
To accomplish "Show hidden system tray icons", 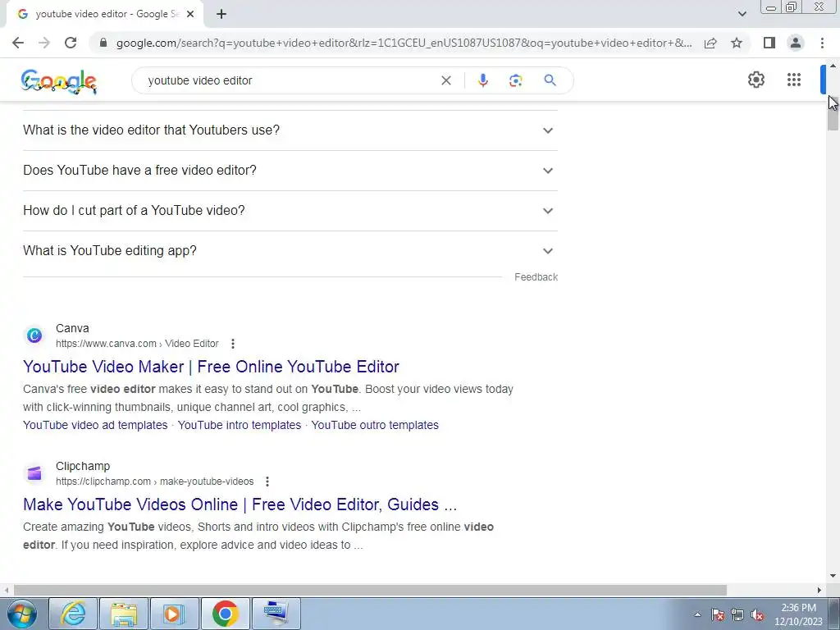I will 697,614.
